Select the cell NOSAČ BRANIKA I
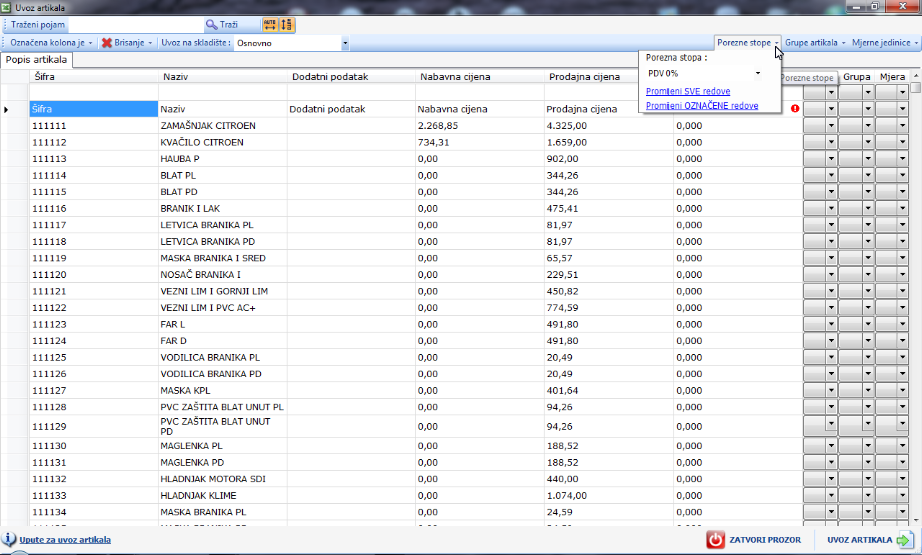 tap(223, 275)
